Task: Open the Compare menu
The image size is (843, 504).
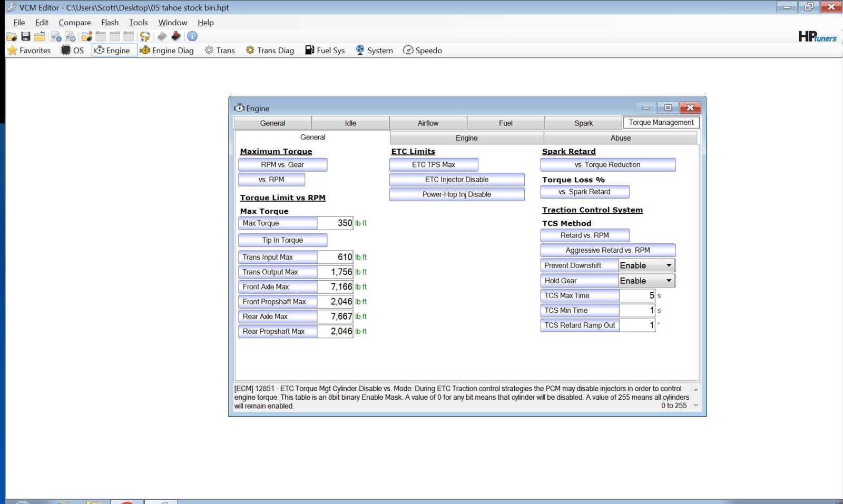Action: pyautogui.click(x=75, y=23)
